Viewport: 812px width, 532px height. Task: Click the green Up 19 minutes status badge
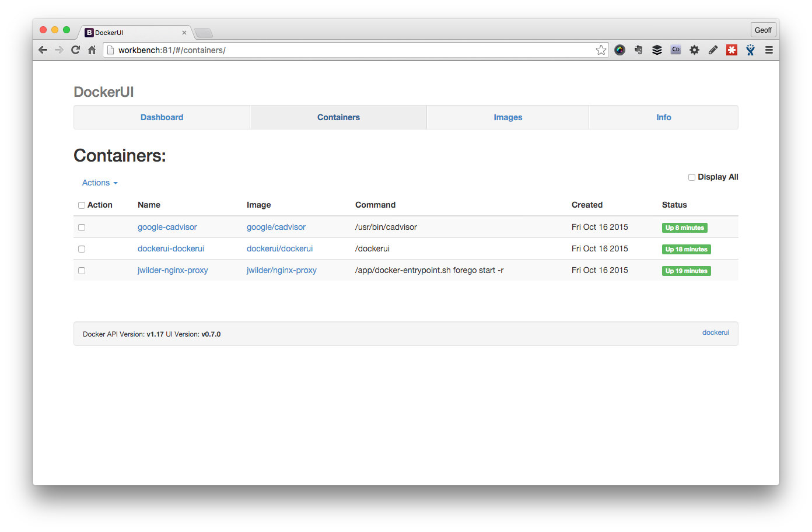pyautogui.click(x=686, y=271)
